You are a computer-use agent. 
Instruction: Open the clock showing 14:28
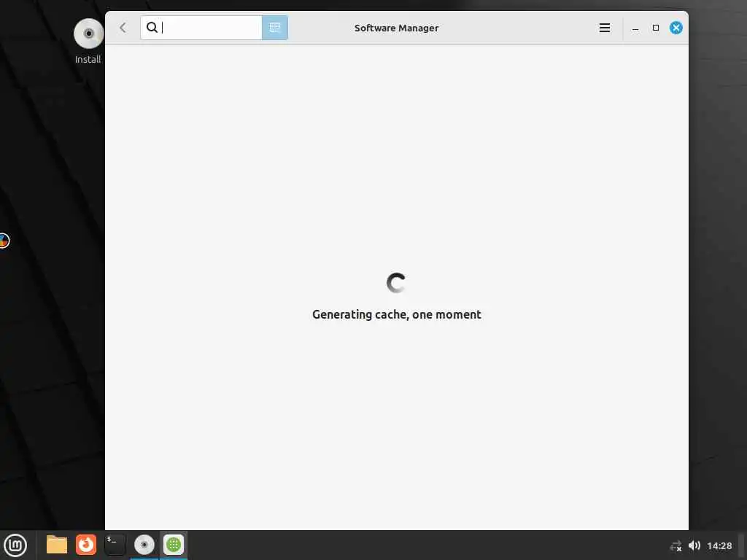click(719, 545)
